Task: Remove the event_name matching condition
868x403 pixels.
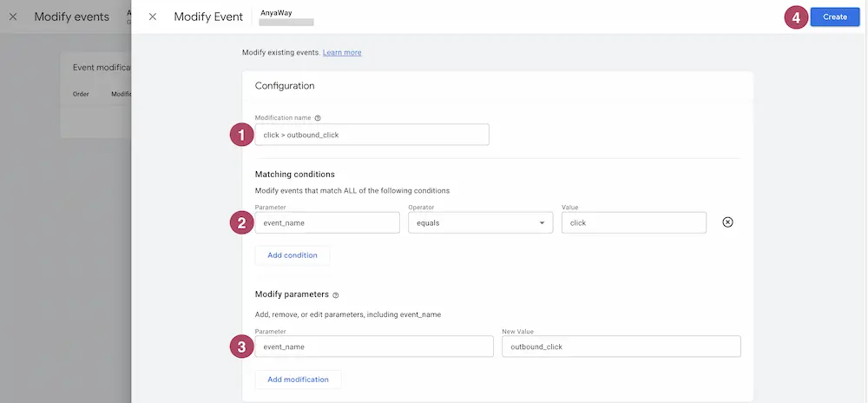Action: [x=728, y=222]
